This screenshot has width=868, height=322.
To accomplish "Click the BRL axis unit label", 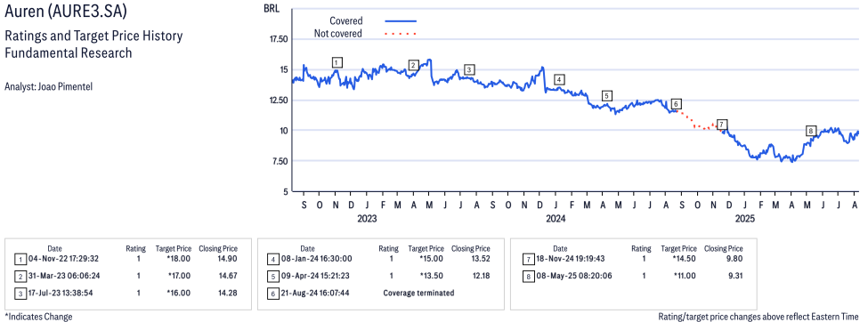I will (x=272, y=8).
